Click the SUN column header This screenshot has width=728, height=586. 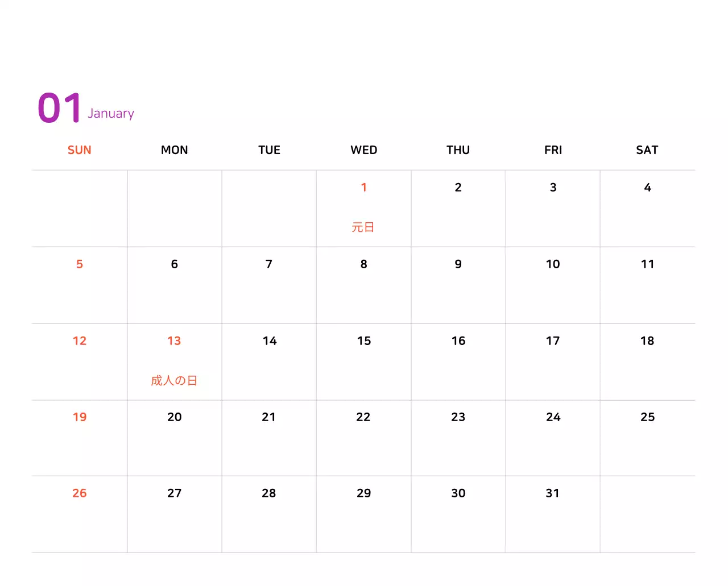coord(80,150)
